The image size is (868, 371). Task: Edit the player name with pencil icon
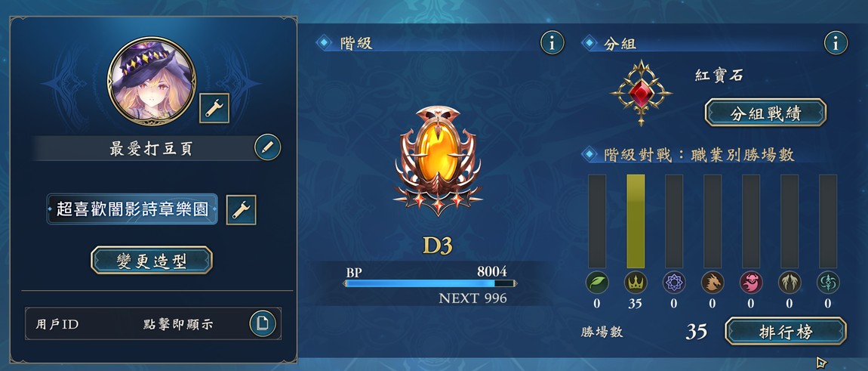267,147
